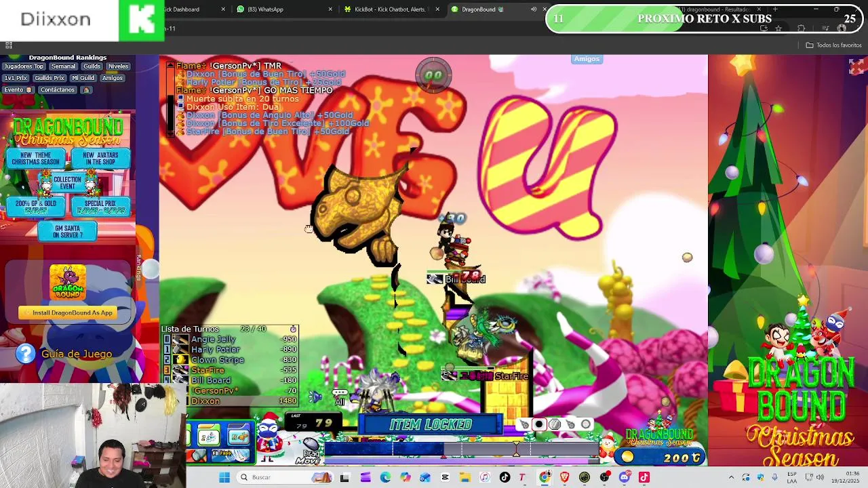Click the Amigos button atop the game
Viewport: 868px width, 488px height.
pos(587,59)
